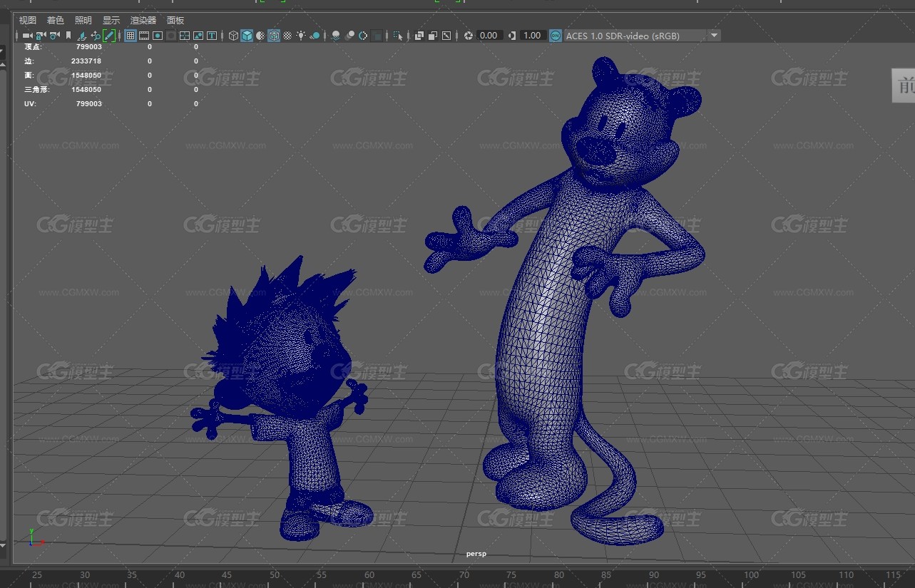Toggle the Field Chart overlay
The width and height of the screenshot is (915, 588).
click(x=185, y=36)
